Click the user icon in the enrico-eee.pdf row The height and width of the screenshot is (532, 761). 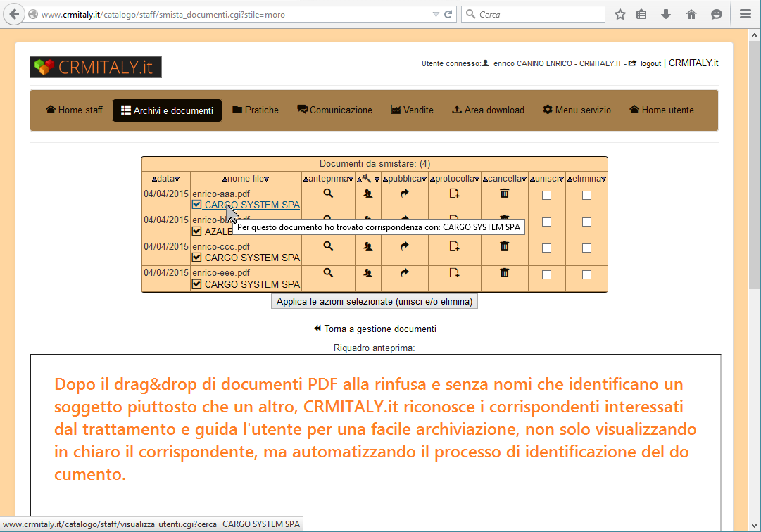point(368,273)
